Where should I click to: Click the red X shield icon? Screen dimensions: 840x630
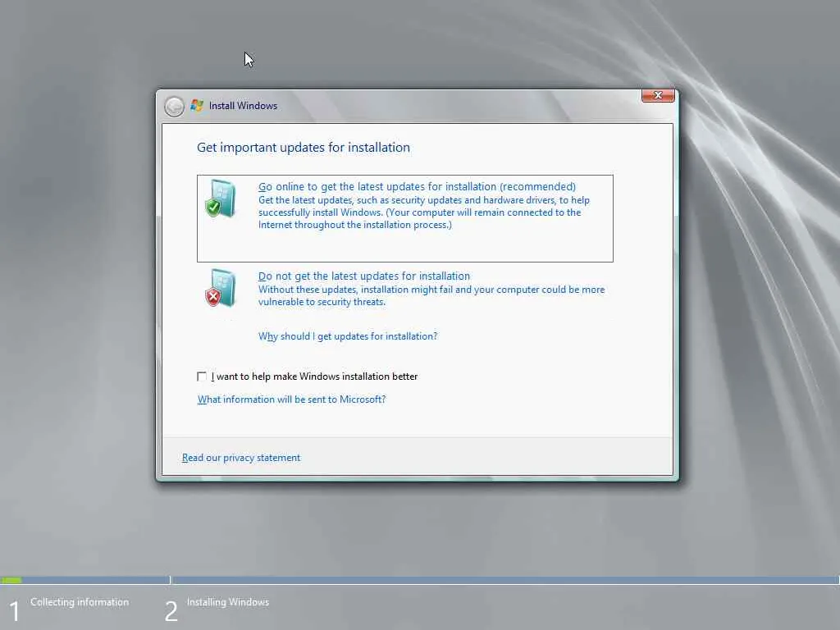pyautogui.click(x=220, y=288)
